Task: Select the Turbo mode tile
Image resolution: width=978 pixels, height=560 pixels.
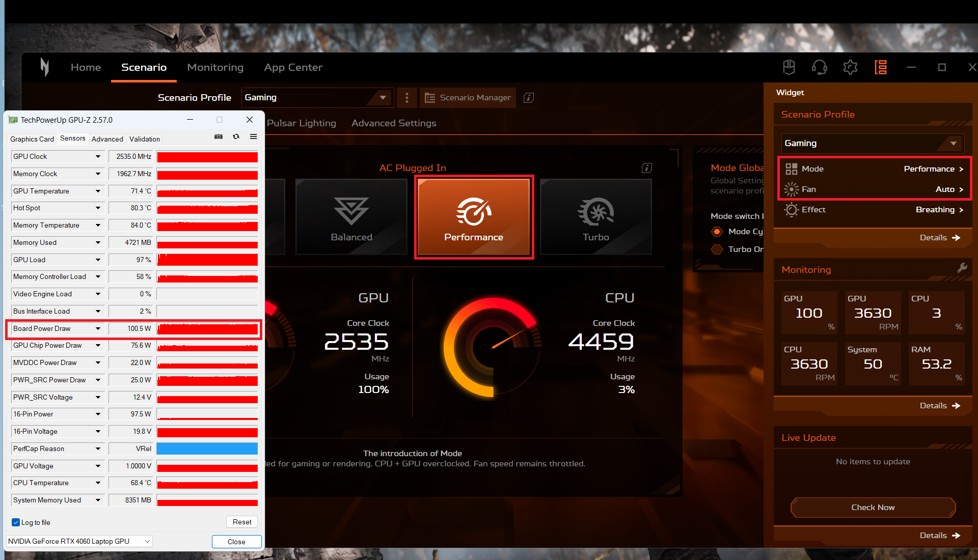Action: pyautogui.click(x=596, y=217)
